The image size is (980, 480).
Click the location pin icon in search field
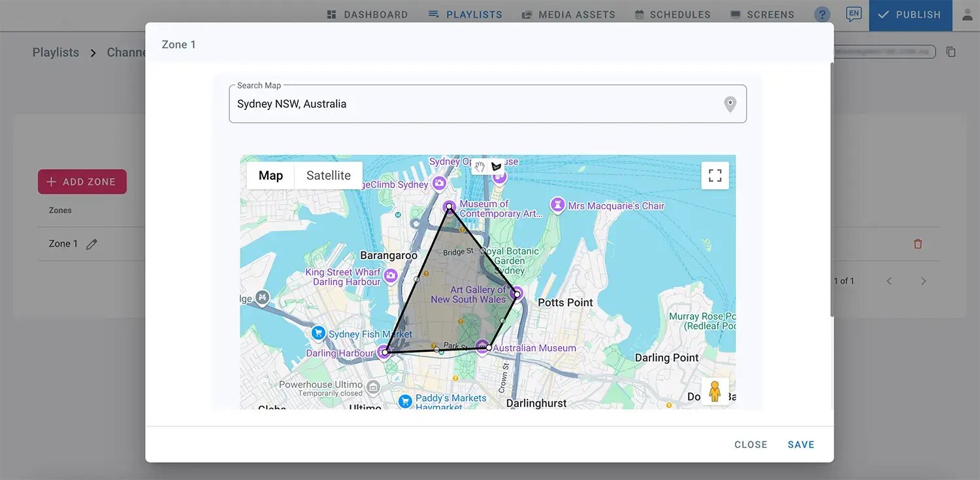[x=730, y=104]
